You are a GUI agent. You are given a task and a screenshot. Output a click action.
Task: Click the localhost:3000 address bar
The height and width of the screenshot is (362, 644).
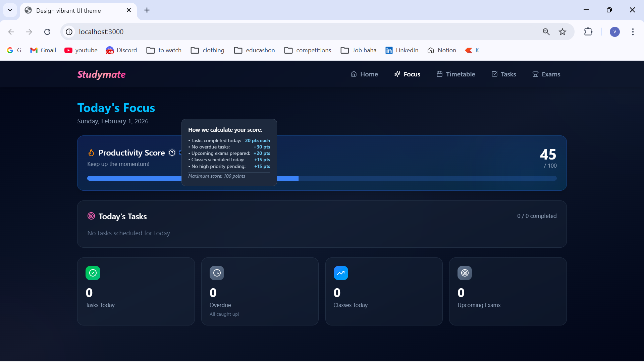[302, 32]
